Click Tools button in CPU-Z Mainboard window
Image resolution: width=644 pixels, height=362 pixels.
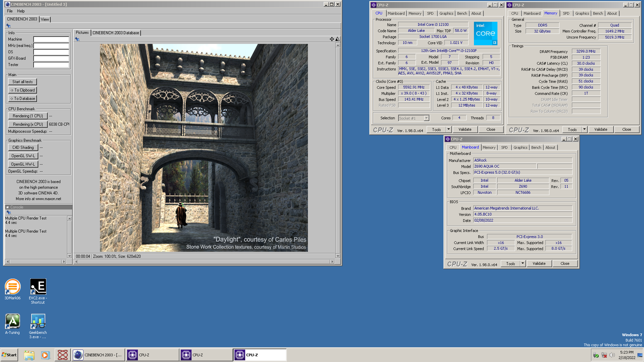(511, 263)
